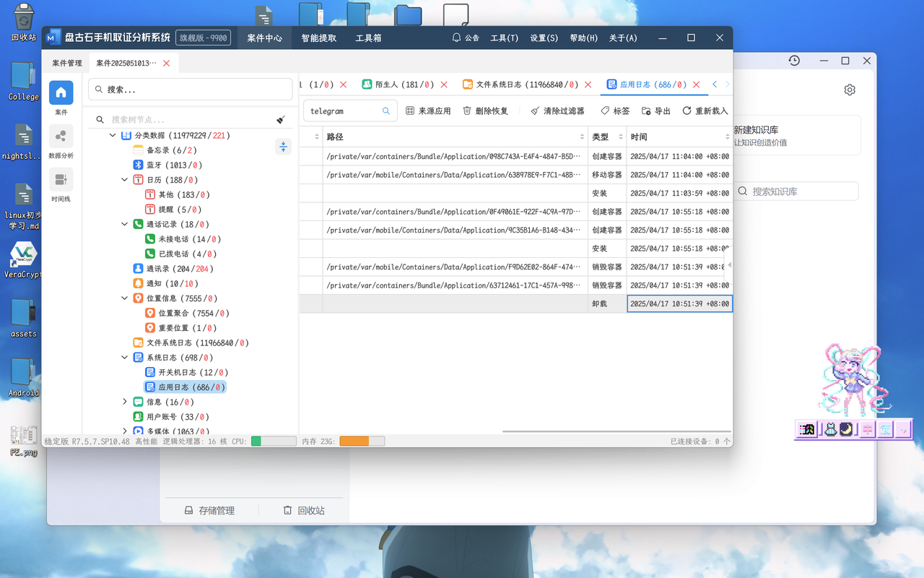This screenshot has height=578, width=924.
Task: Click the 销毁容器 row at 10:51:39 with /mobile/ path
Action: [516, 267]
